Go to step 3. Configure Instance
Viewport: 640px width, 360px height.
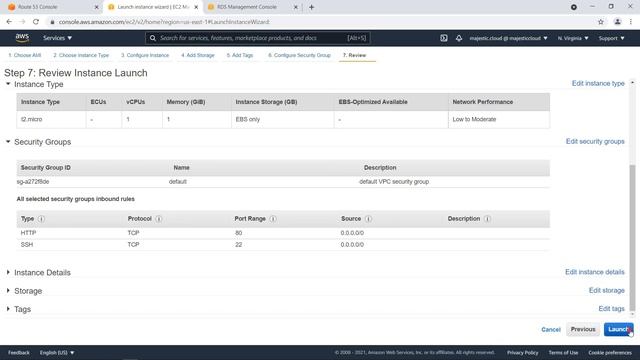click(x=145, y=55)
